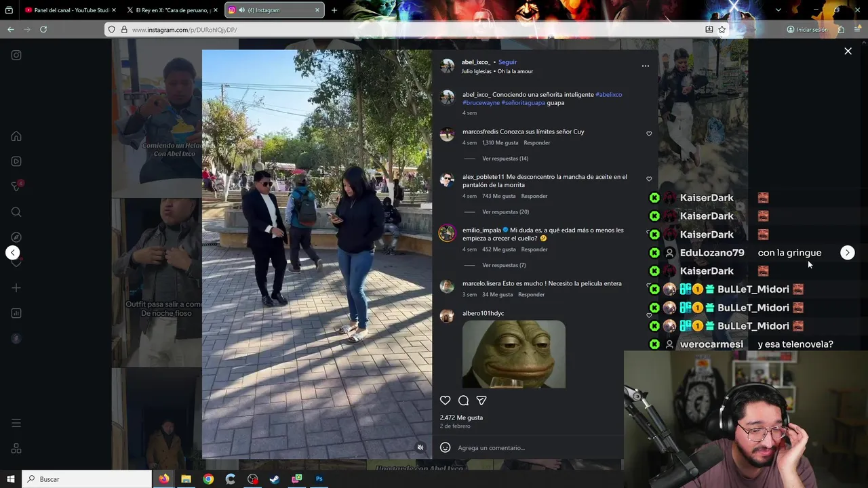The width and height of the screenshot is (868, 488).
Task: Open the Firefox application menu
Action: pyautogui.click(x=859, y=29)
